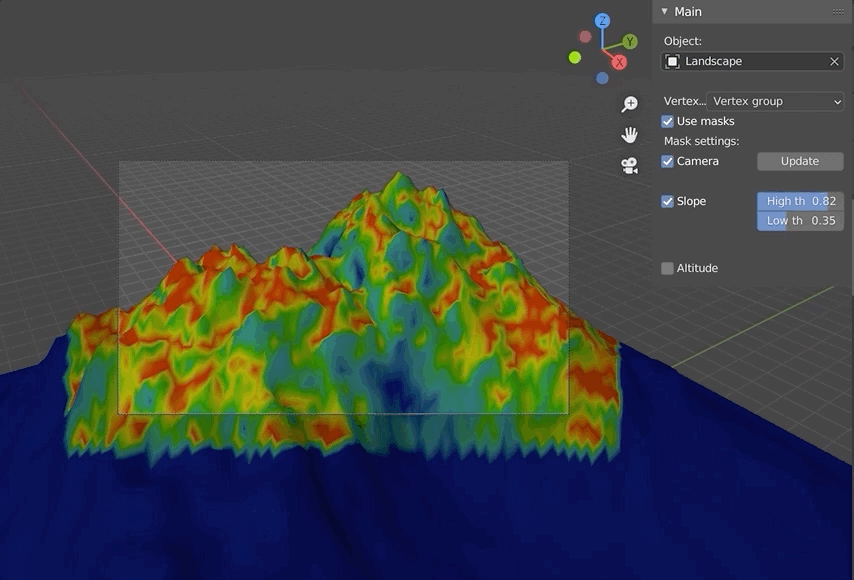Click the Z axis on navigation gizmo
Screen dimensions: 854x580
coord(602,21)
